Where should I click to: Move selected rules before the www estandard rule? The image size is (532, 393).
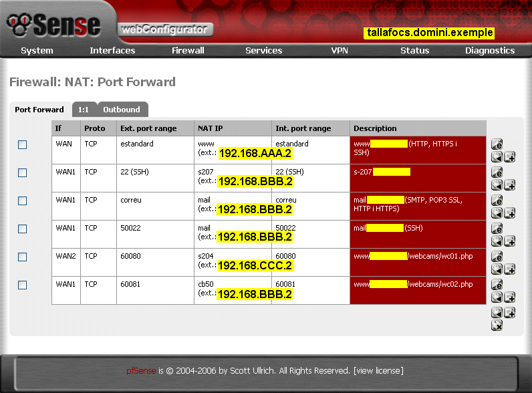497,157
